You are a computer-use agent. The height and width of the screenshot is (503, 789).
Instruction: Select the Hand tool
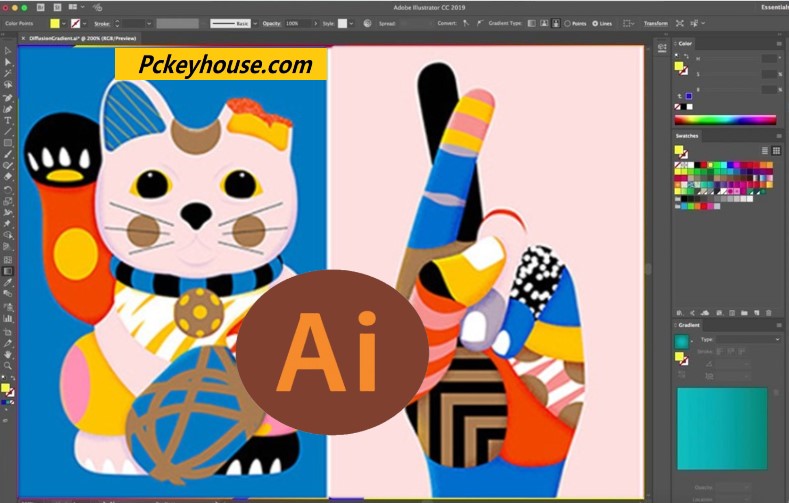tap(8, 355)
